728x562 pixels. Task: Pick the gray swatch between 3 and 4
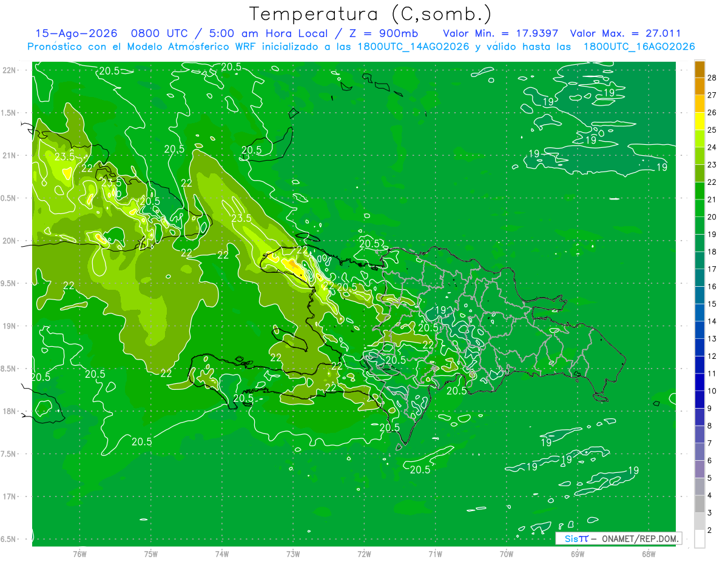[x=699, y=504]
